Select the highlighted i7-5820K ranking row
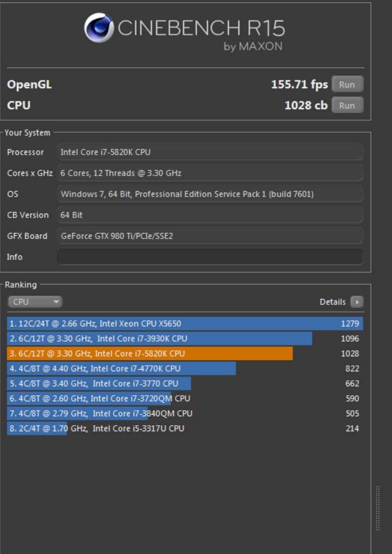The image size is (392, 554). (150, 353)
